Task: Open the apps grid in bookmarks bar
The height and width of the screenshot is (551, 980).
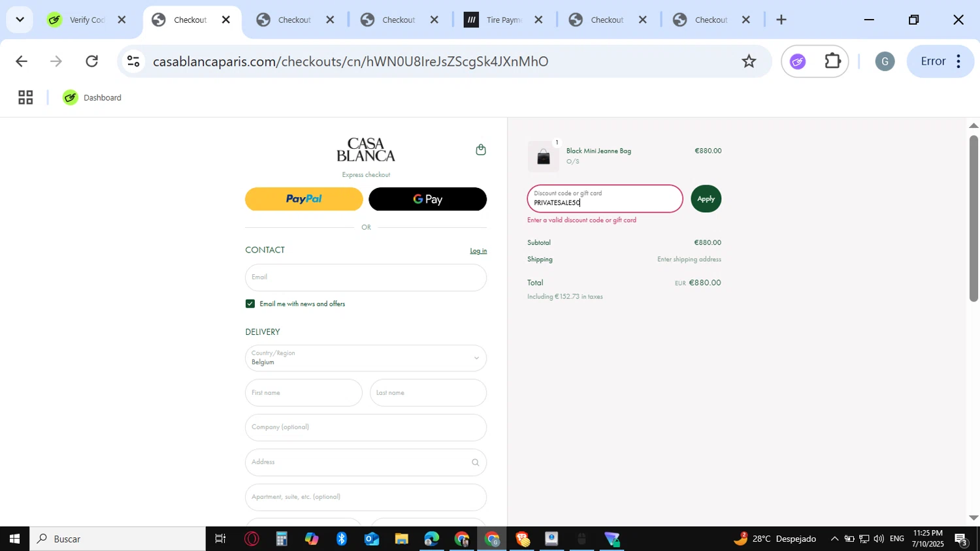Action: click(x=25, y=98)
